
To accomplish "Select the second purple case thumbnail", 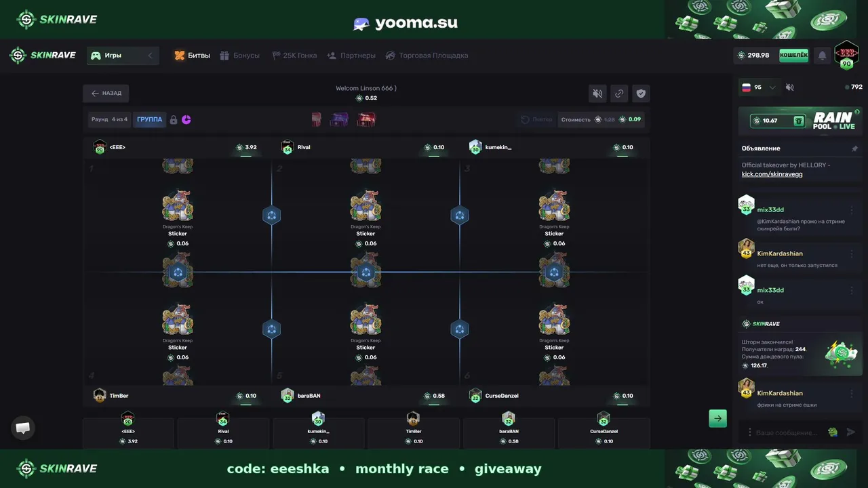I will [x=339, y=120].
